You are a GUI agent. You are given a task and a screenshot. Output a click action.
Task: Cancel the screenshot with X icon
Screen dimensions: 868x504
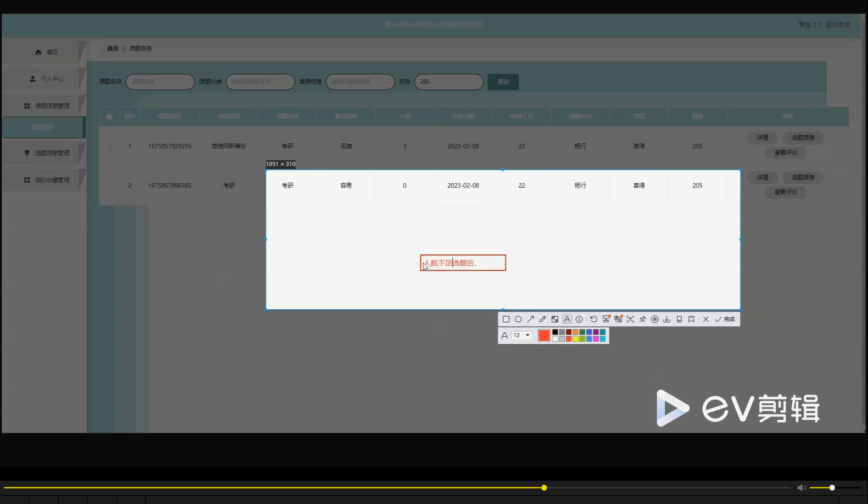[706, 319]
